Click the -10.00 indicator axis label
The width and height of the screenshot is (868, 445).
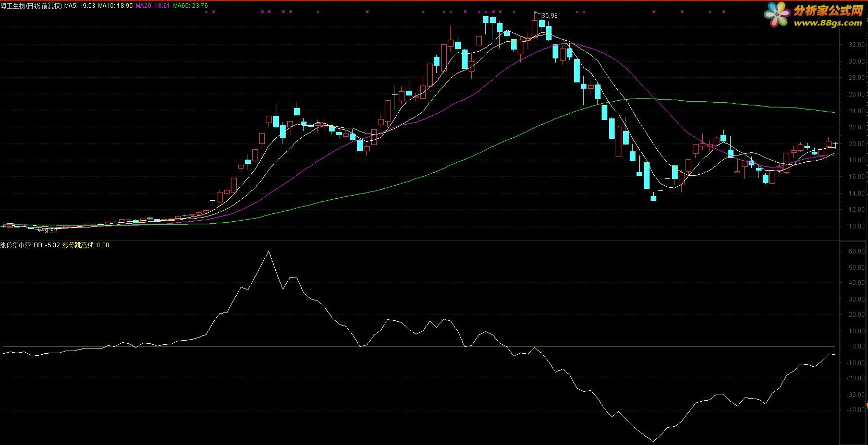[x=856, y=363]
